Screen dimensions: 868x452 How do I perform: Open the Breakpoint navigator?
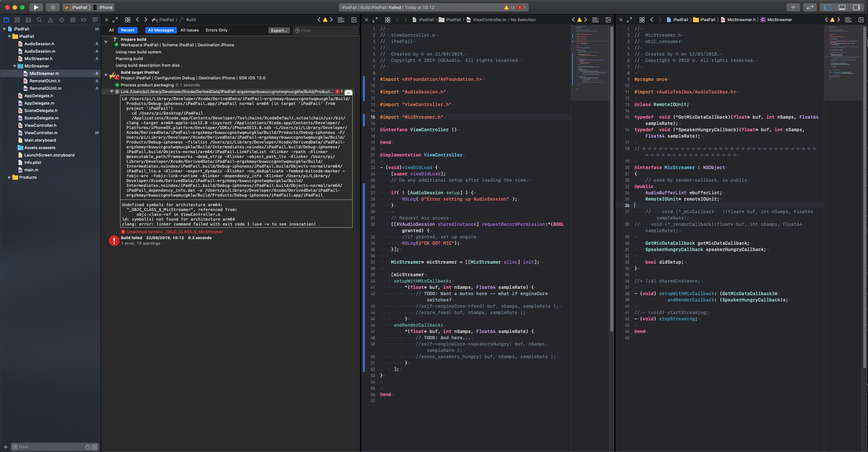[84, 20]
